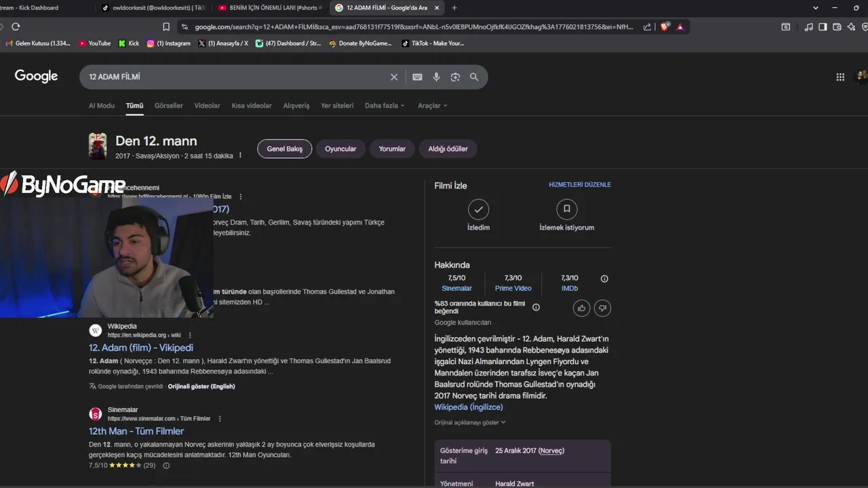Select the Görseller search tab
868x488 pixels.
click(169, 106)
